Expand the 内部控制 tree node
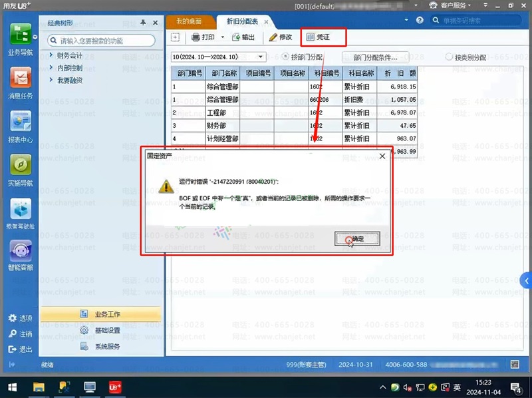 click(51, 67)
